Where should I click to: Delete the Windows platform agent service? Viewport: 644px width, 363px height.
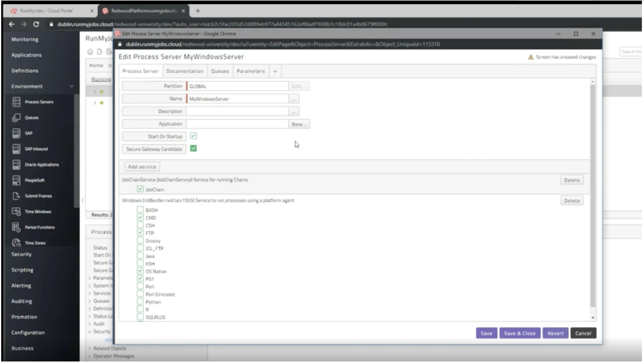572,201
